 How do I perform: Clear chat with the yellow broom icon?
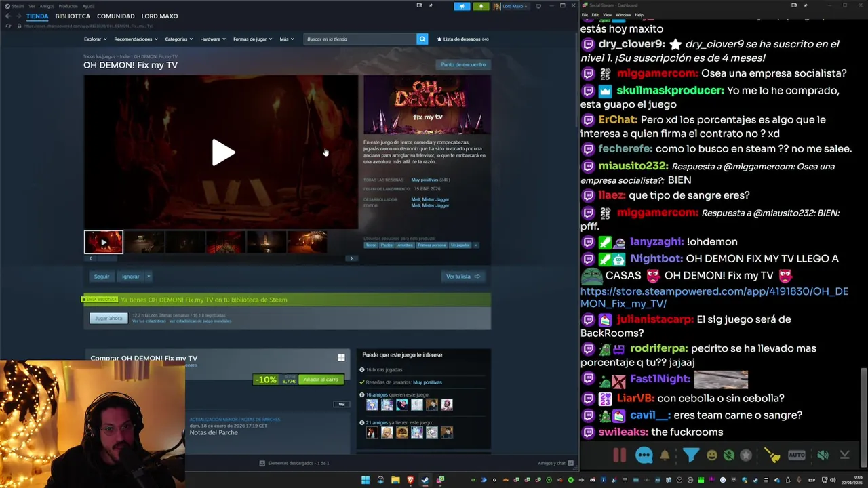(772, 455)
